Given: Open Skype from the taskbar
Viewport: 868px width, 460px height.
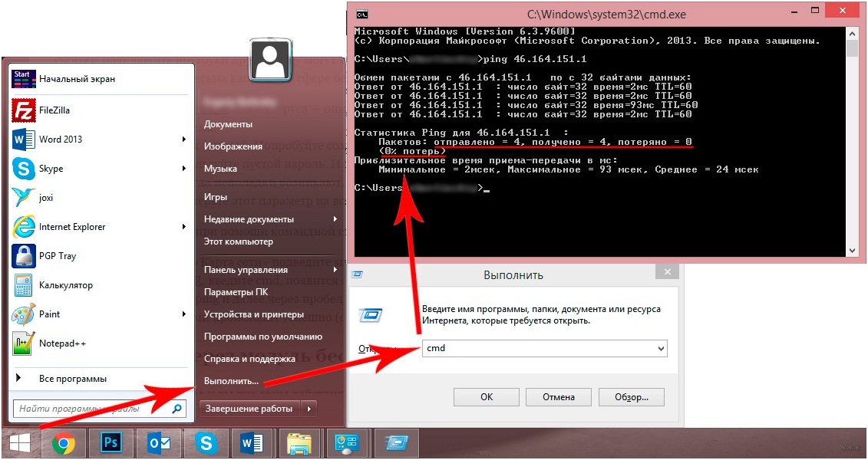Looking at the screenshot, I should [x=206, y=443].
